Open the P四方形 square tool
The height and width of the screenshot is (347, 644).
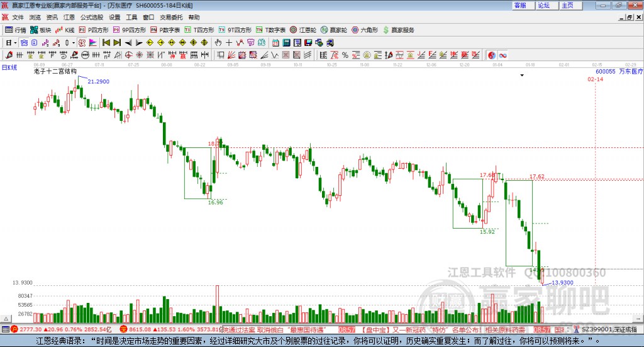pyautogui.click(x=94, y=30)
